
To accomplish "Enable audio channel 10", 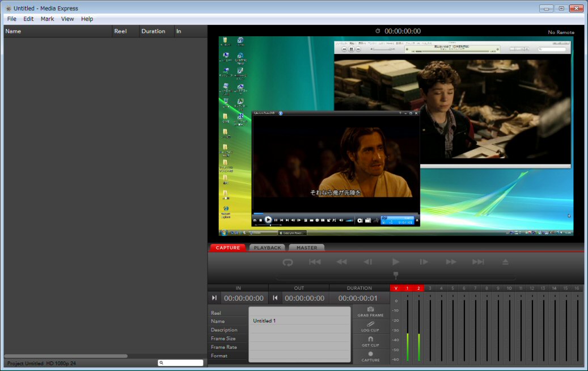I will (x=509, y=288).
